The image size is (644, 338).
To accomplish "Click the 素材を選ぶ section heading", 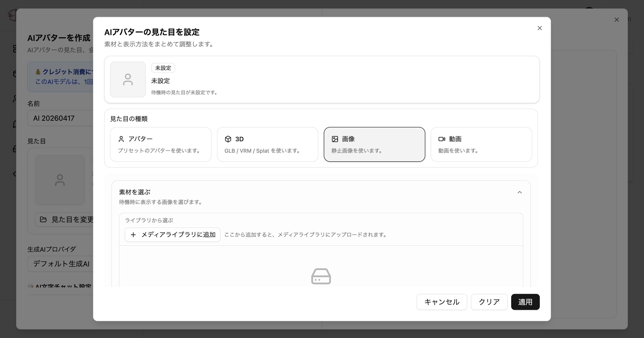I will (134, 192).
